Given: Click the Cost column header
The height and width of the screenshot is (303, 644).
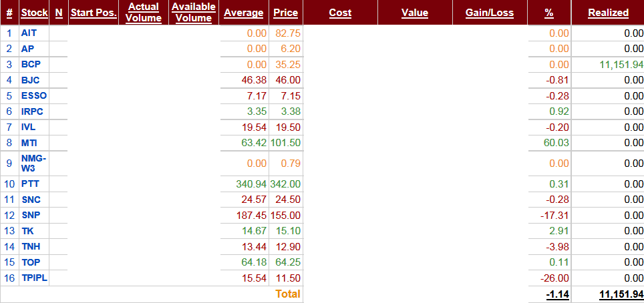Looking at the screenshot, I should pyautogui.click(x=340, y=13).
